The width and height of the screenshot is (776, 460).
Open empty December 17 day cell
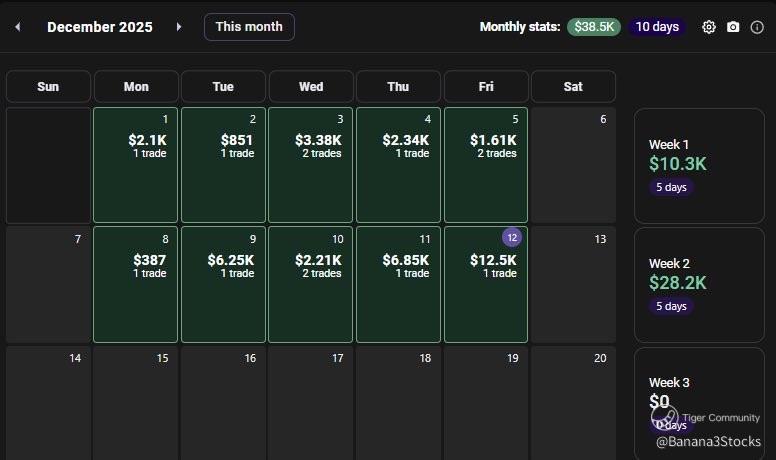point(311,400)
